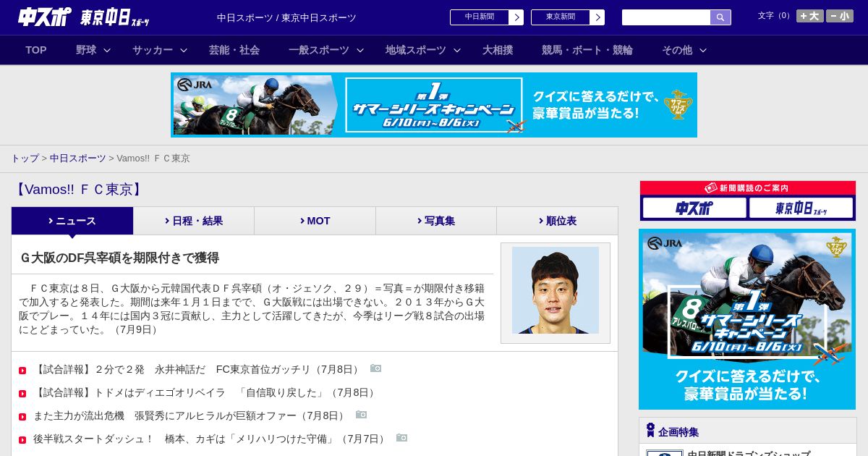868x456 pixels.
Task: Click the 中スポ logo in header
Action: click(x=45, y=17)
